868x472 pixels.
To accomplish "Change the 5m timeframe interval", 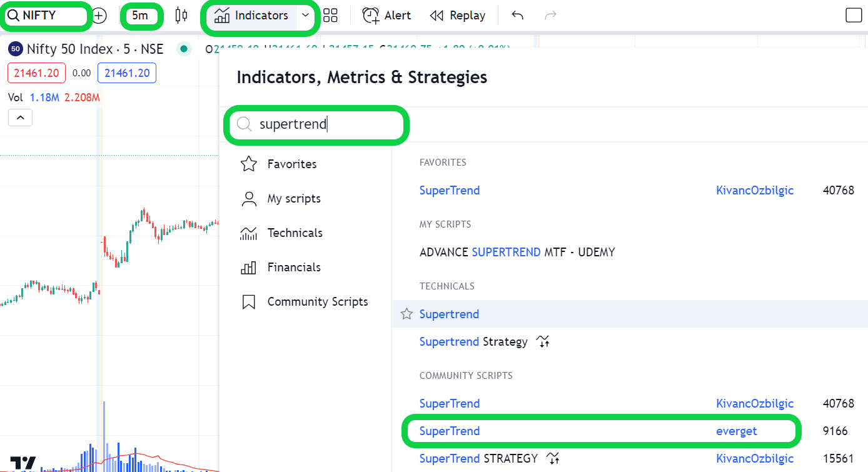I will [141, 16].
